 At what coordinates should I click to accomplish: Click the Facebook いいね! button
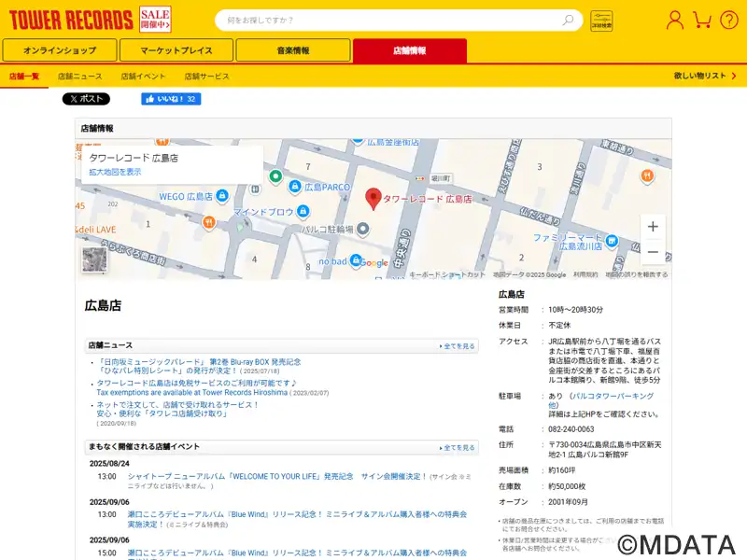click(x=171, y=99)
